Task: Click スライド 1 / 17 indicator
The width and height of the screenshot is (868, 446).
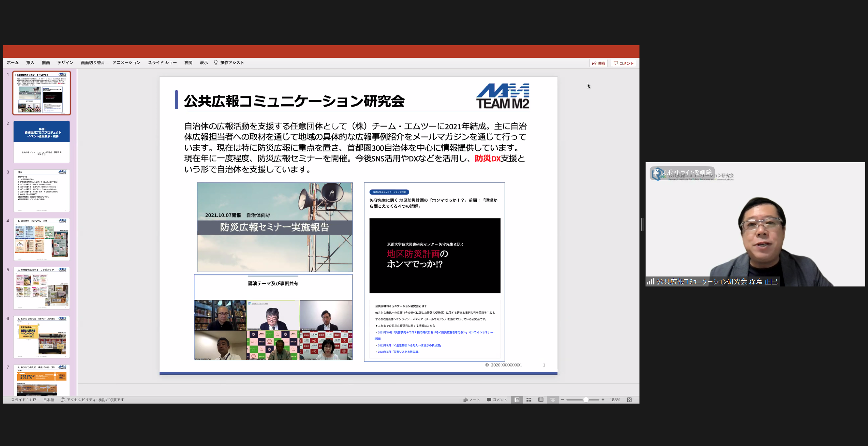Action: point(24,400)
